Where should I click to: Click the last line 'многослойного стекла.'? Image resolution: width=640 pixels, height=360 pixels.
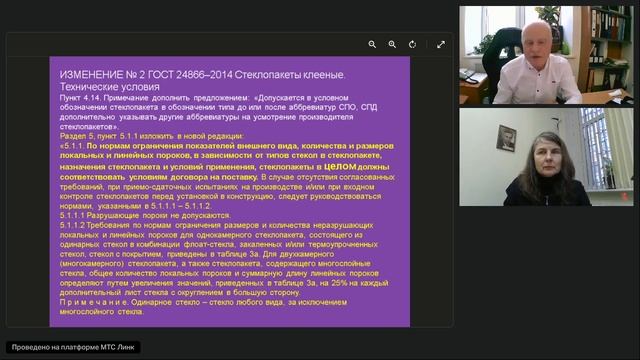(x=102, y=312)
